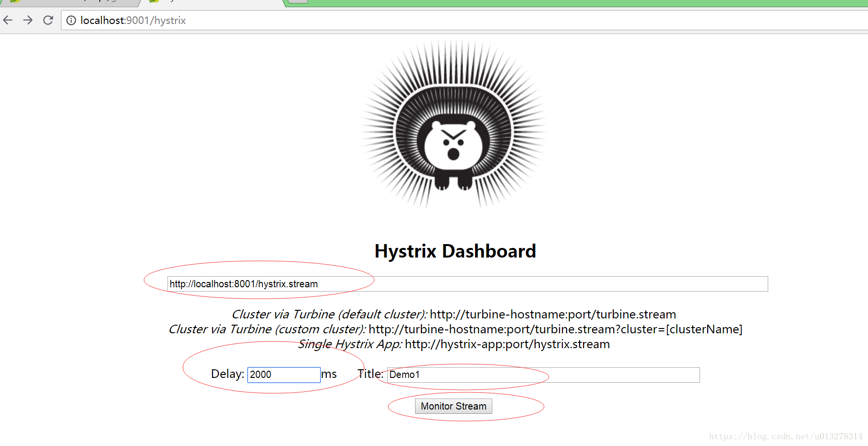
Task: View site info icon beside localhost address
Action: pos(71,20)
